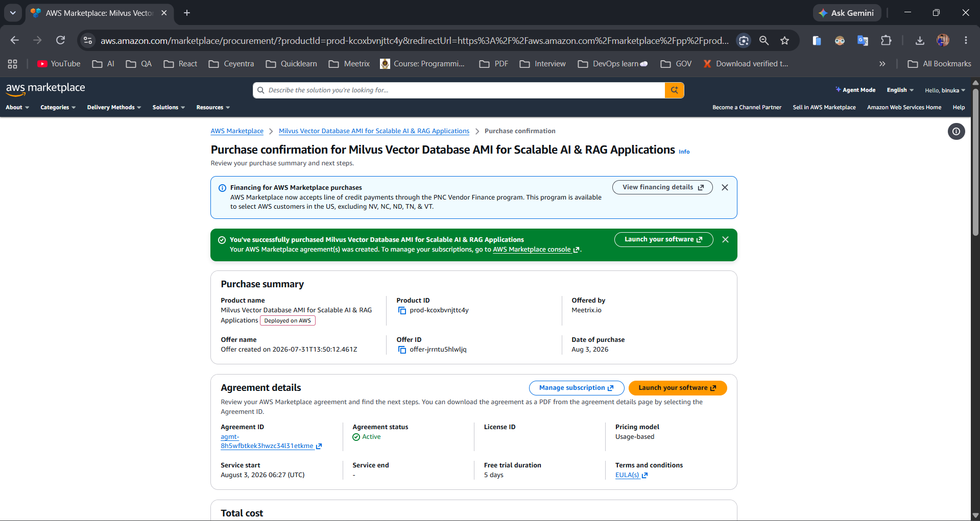
Task: Click the AWS Marketplace logo
Action: tap(45, 89)
